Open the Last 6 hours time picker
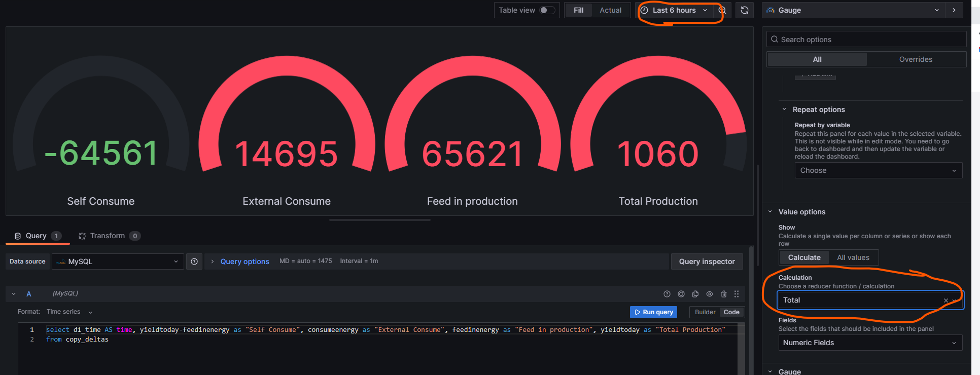Image resolution: width=980 pixels, height=375 pixels. pos(674,10)
